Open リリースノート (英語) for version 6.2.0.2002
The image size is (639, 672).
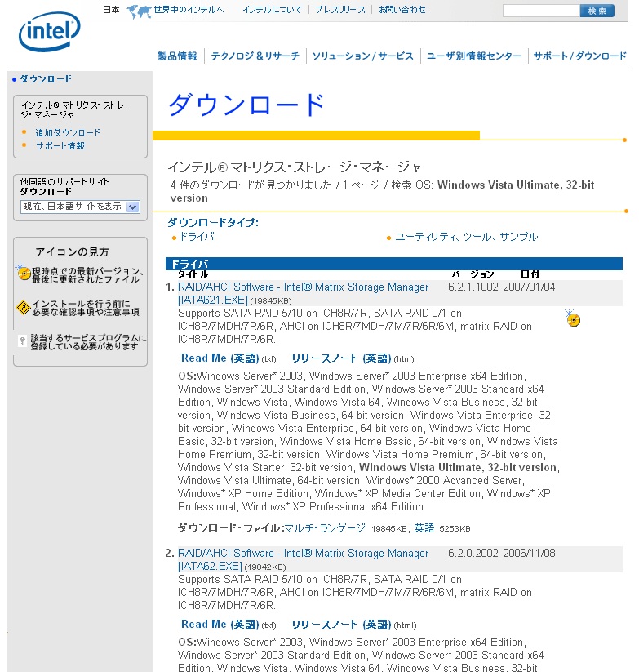point(341,625)
